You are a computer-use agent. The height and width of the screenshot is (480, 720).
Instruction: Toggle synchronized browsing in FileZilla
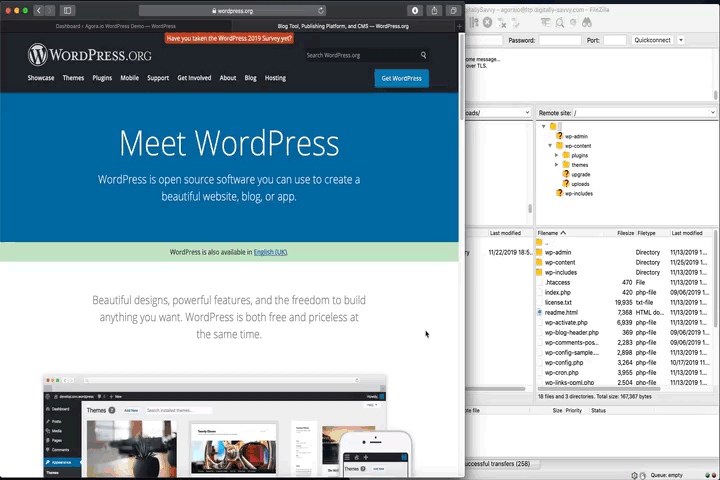pyautogui.click(x=573, y=22)
